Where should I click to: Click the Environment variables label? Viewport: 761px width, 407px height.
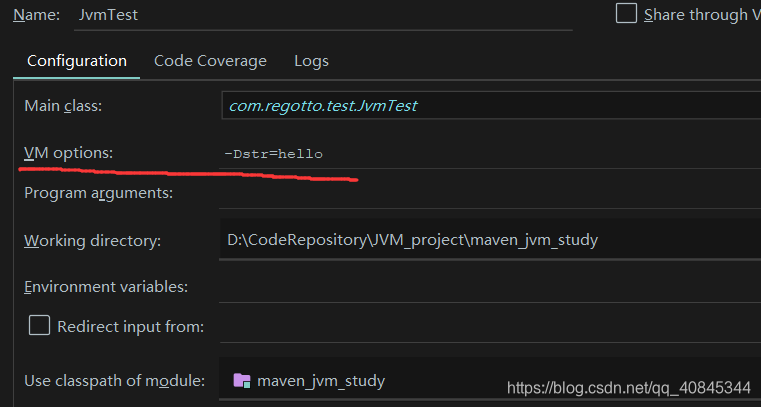(106, 287)
